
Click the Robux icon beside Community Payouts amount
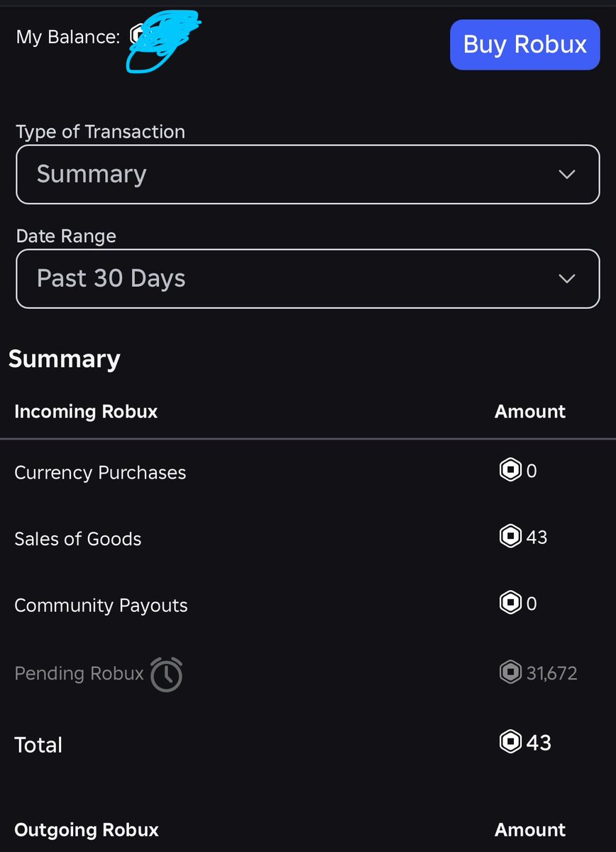510,603
